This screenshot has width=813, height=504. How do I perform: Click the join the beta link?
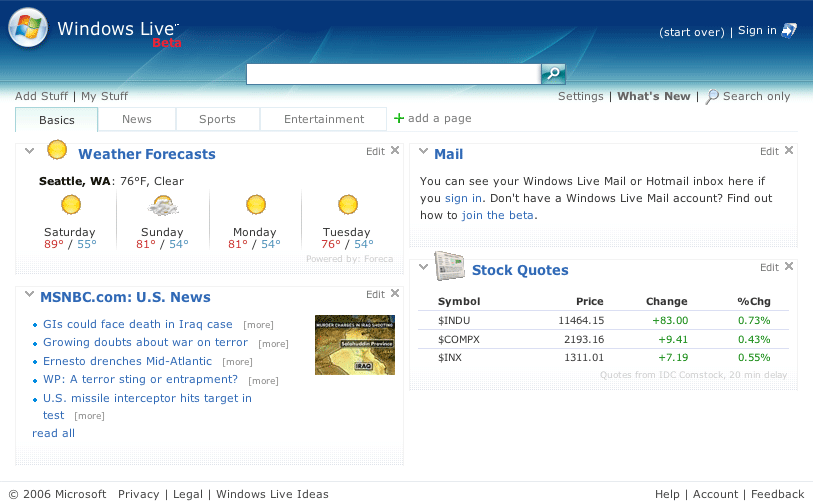pyautogui.click(x=498, y=215)
